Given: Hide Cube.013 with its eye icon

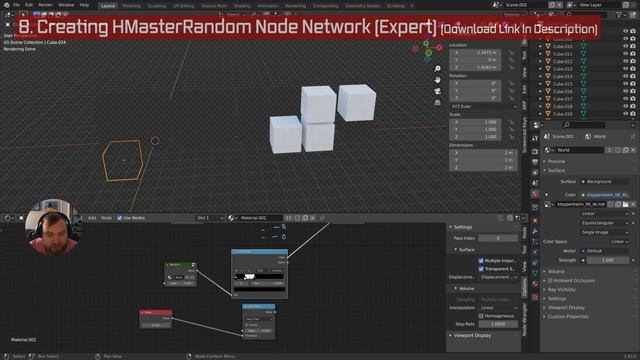Looking at the screenshot, I should tap(625, 69).
